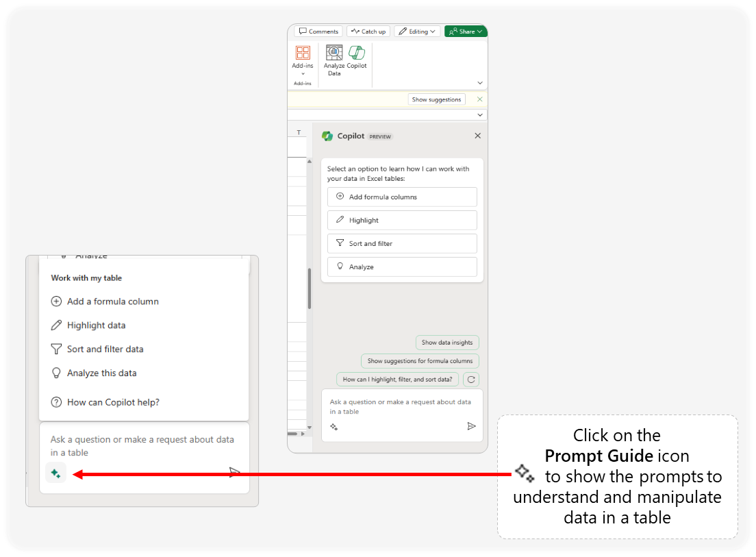Open the Share dropdown button
The image size is (756, 557).
tap(465, 32)
